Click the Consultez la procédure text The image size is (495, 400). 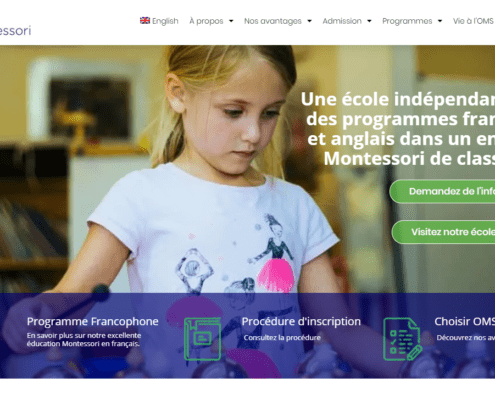click(282, 338)
